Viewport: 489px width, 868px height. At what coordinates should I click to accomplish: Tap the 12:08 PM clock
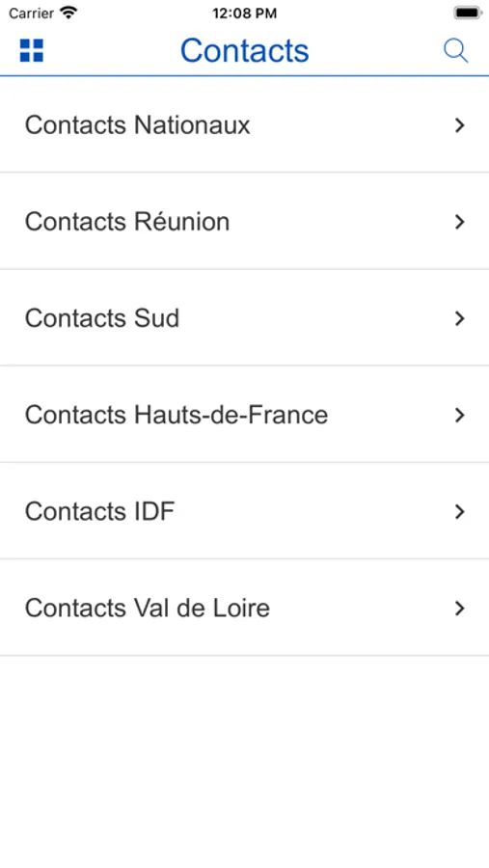click(x=244, y=14)
